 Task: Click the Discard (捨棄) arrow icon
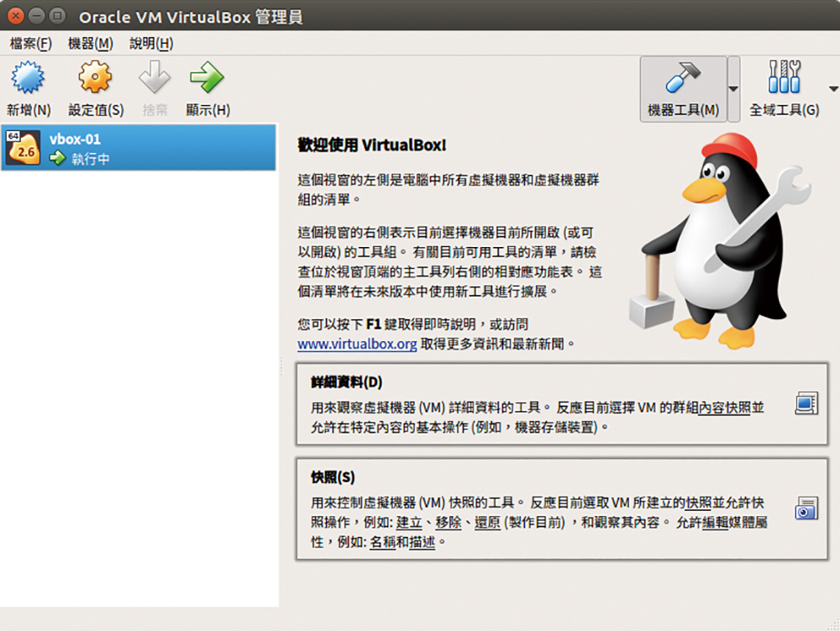(155, 77)
